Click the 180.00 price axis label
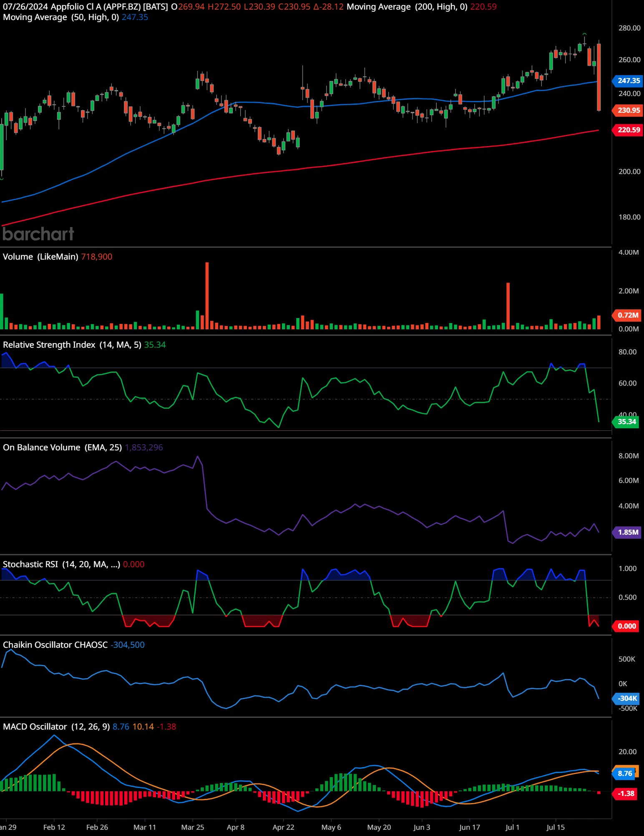Image resolution: width=644 pixels, height=836 pixels. click(x=629, y=217)
